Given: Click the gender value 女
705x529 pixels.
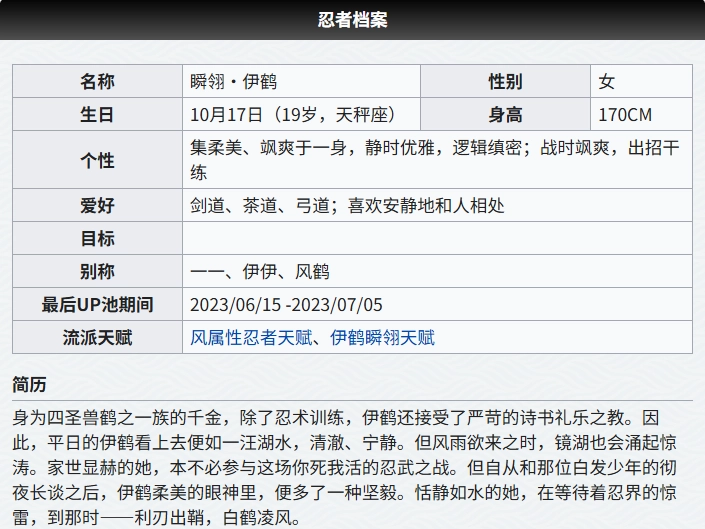Looking at the screenshot, I should [x=606, y=82].
